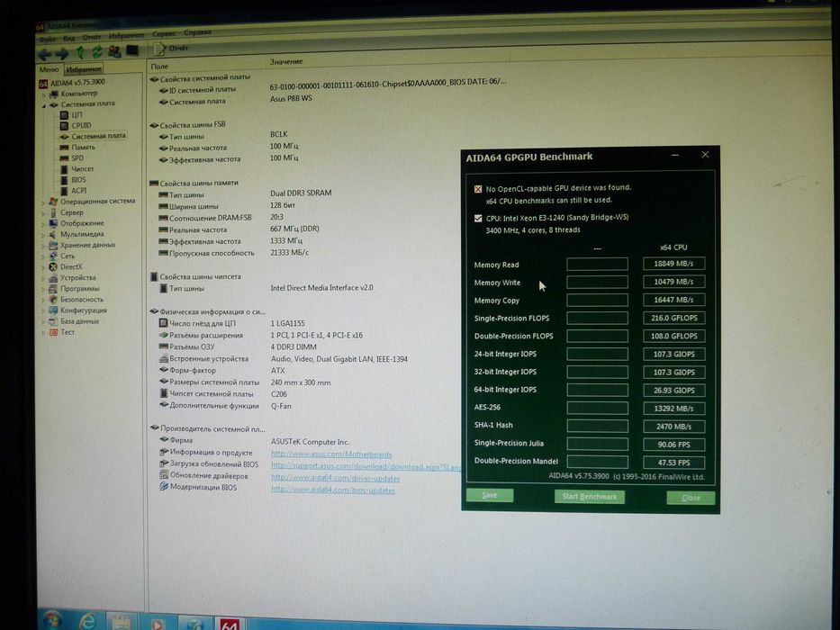Click the AIDA64 taskbar icon
The height and width of the screenshot is (630, 840).
(230, 624)
